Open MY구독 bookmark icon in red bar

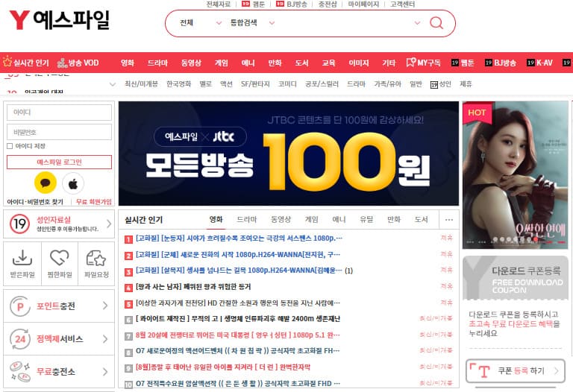(x=411, y=63)
